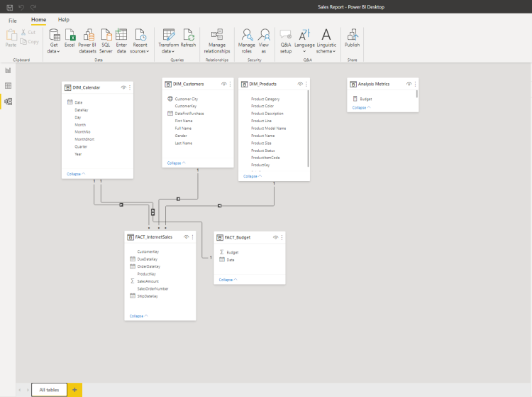Click DIM_Products vertical scrollbar

coord(308,129)
